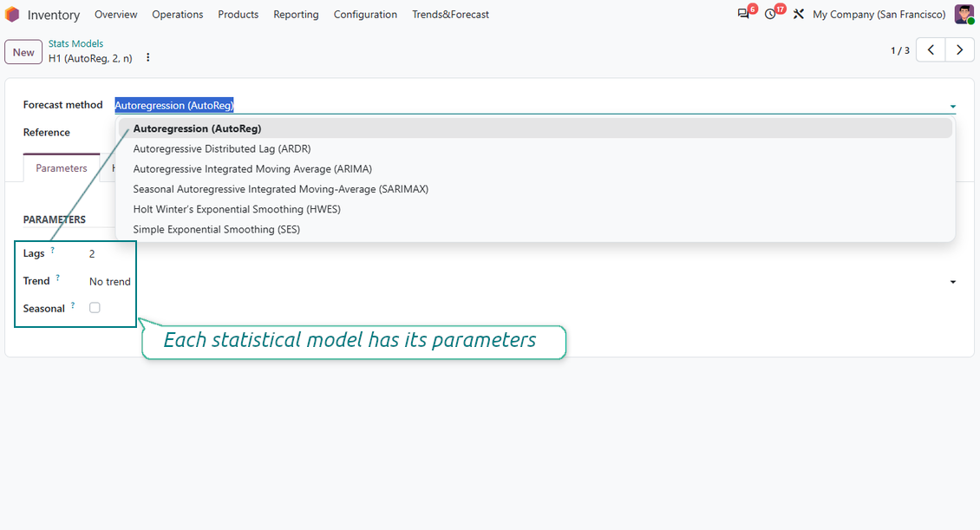Viewport: 980px width, 530px height.
Task: Toggle the Seasonal checkbox
Action: [95, 307]
